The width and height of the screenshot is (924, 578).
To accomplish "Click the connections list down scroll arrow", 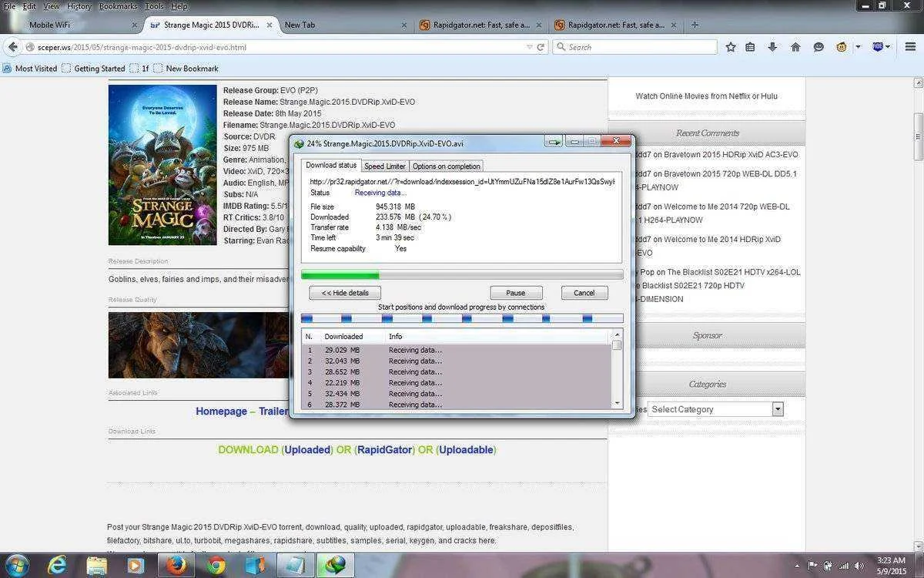I will pyautogui.click(x=617, y=403).
